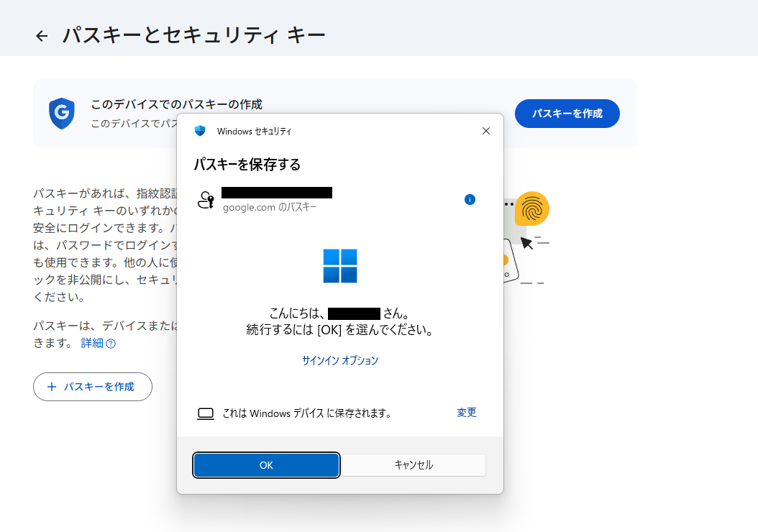Click the heading このデバイスでのパスキーの作成
758x532 pixels.
coord(177,104)
